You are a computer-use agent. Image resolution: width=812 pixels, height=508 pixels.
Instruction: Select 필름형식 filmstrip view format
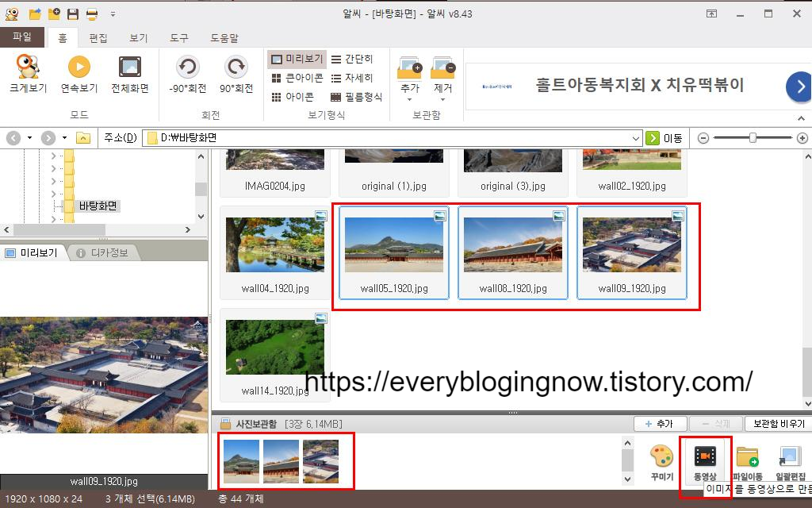click(356, 97)
